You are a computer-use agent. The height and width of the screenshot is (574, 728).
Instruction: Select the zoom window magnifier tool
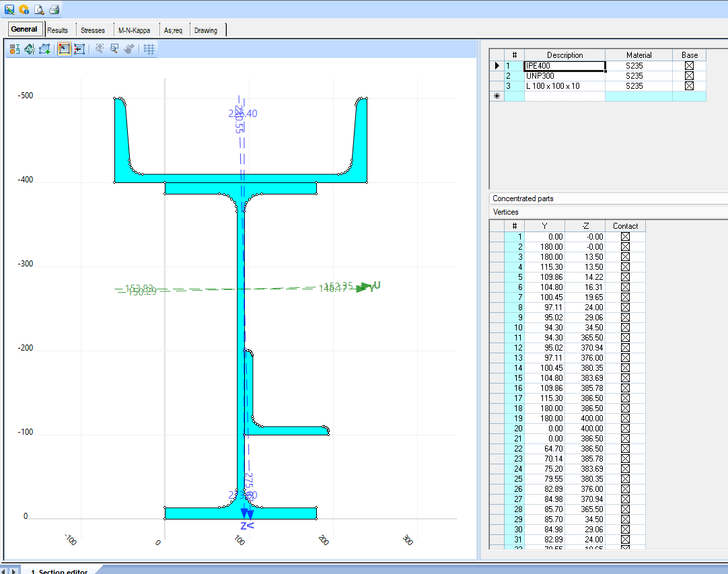pyautogui.click(x=114, y=48)
